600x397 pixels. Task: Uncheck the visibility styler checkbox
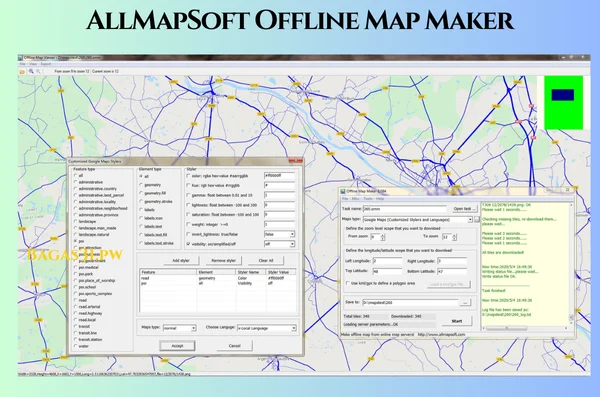point(188,244)
